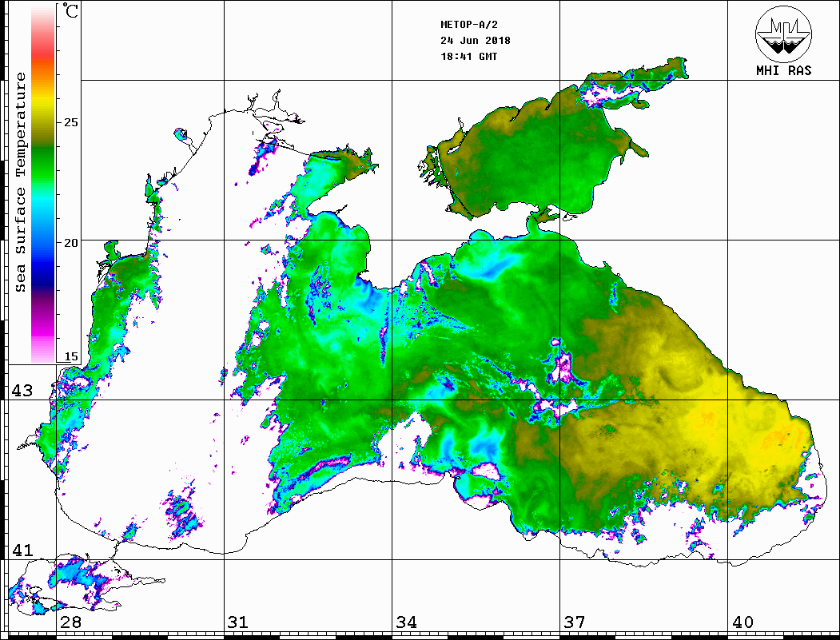The image size is (840, 640).
Task: Click the MHI RAS logo emblem
Action: 783,34
